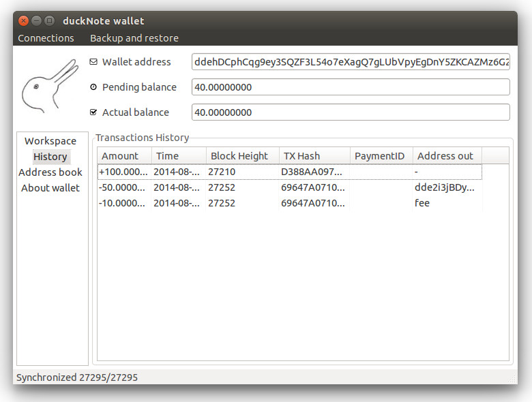Select the +100.000... amount cell

point(125,172)
